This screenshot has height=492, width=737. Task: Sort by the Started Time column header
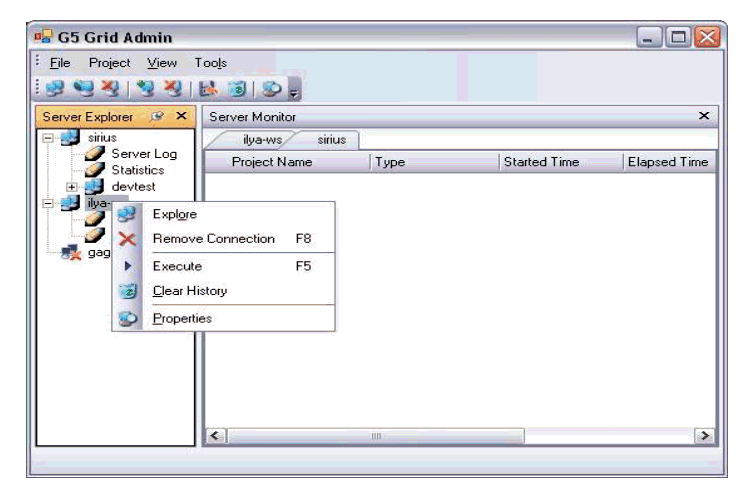tap(540, 162)
